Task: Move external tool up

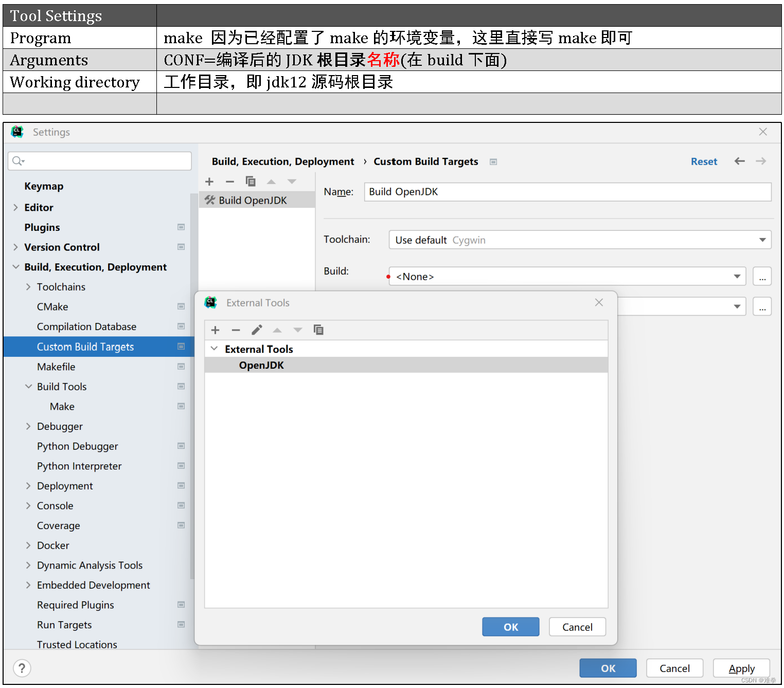Action: 277,330
